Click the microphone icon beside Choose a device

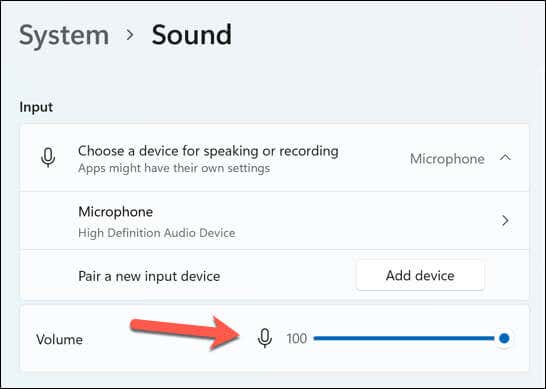pyautogui.click(x=48, y=158)
